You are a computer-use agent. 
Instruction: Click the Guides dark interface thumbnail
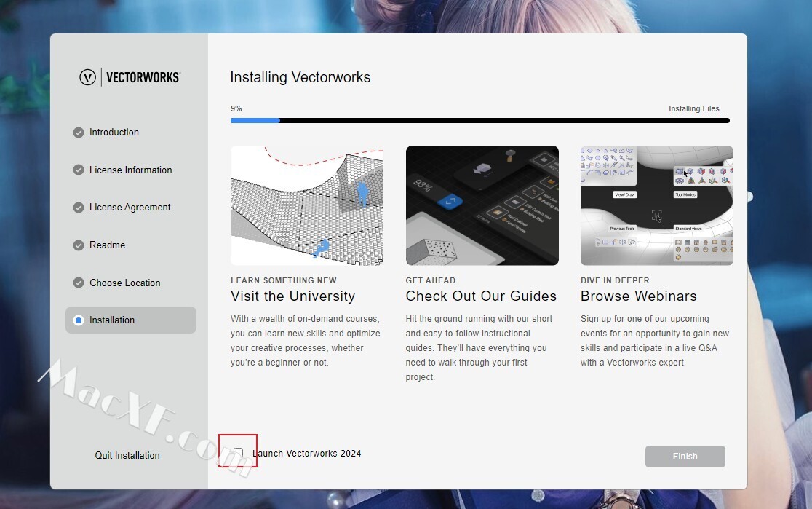pyautogui.click(x=482, y=205)
